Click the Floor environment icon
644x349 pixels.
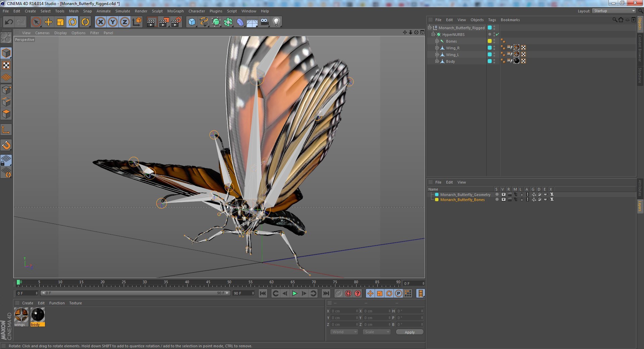252,22
